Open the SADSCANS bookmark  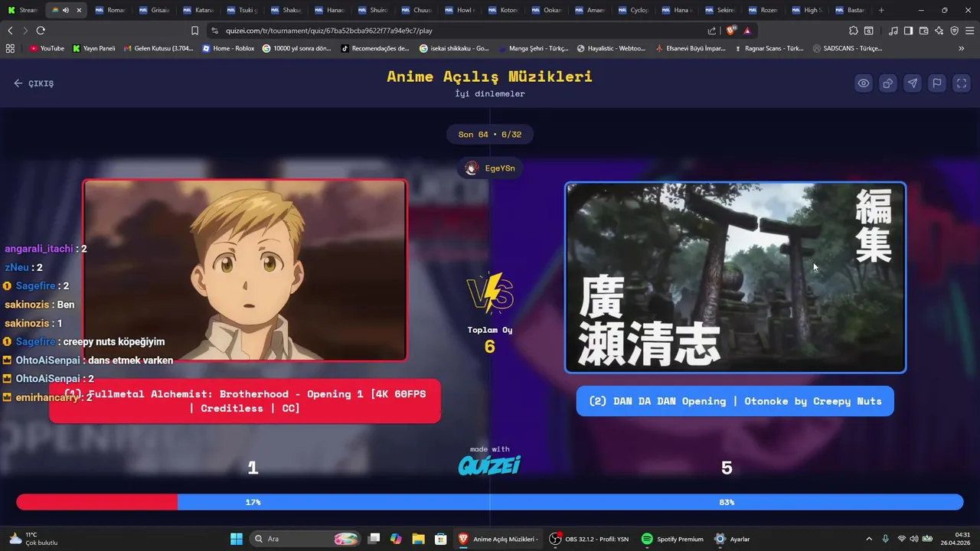(x=848, y=48)
